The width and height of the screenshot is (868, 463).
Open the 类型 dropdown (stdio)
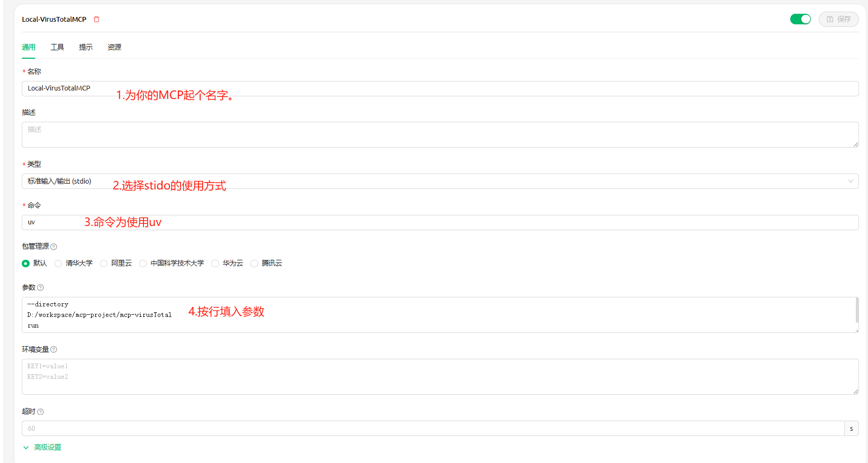click(440, 181)
